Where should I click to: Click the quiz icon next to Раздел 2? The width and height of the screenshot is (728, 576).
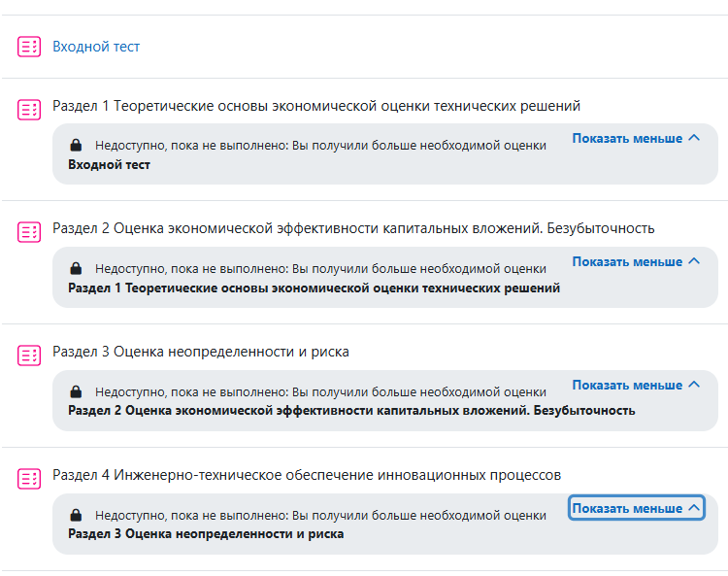29,232
